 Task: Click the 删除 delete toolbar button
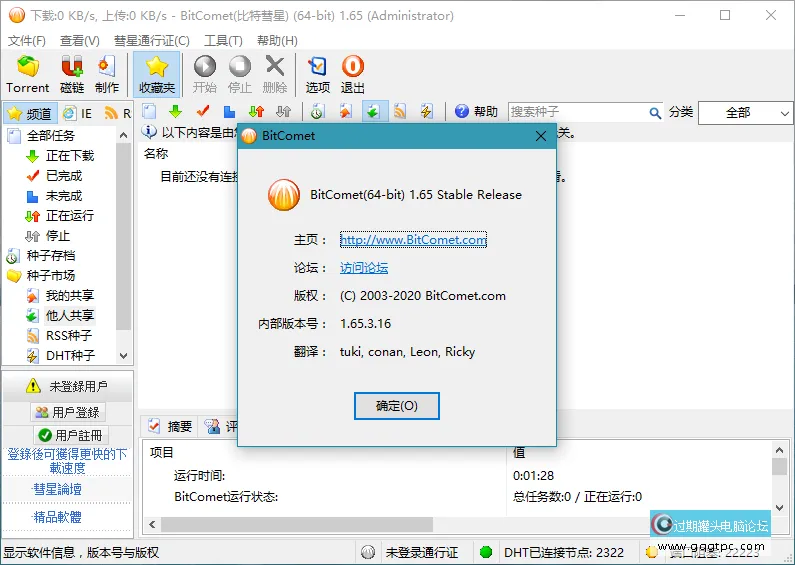(275, 75)
